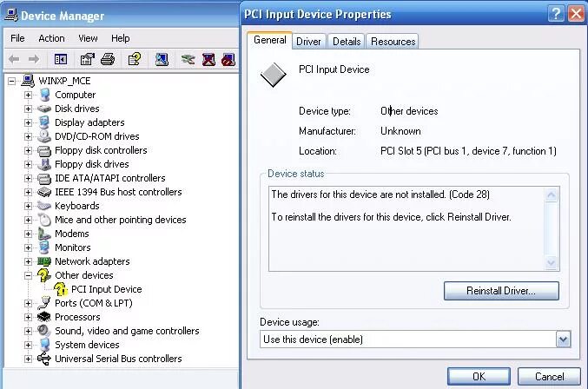
Task: Click the yellow question mark Other devices icon
Action: pos(44,275)
